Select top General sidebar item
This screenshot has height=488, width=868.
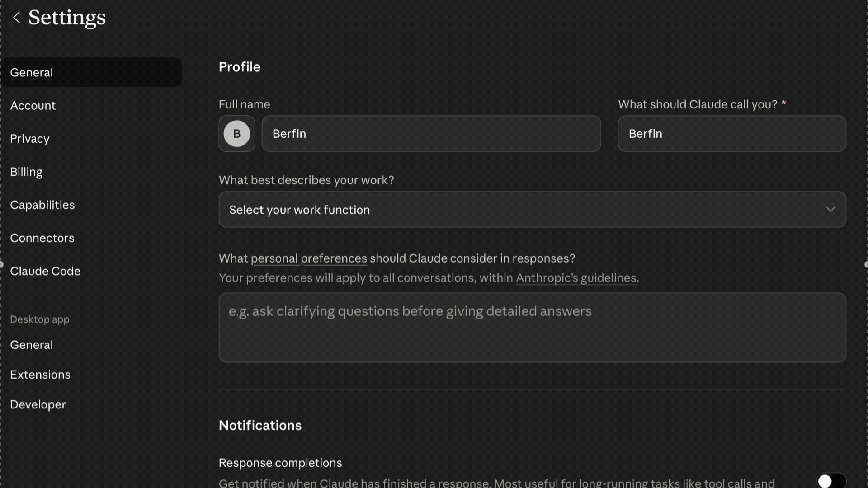32,73
